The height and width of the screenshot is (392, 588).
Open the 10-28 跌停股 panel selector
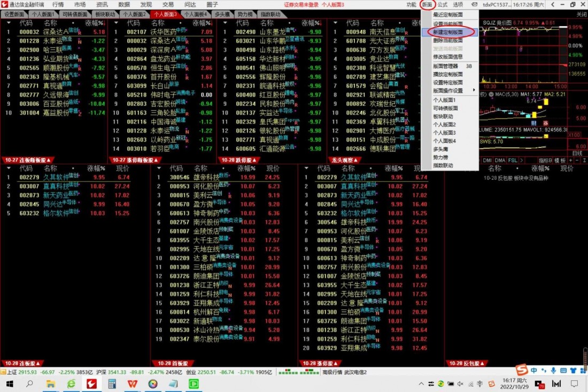238,160
